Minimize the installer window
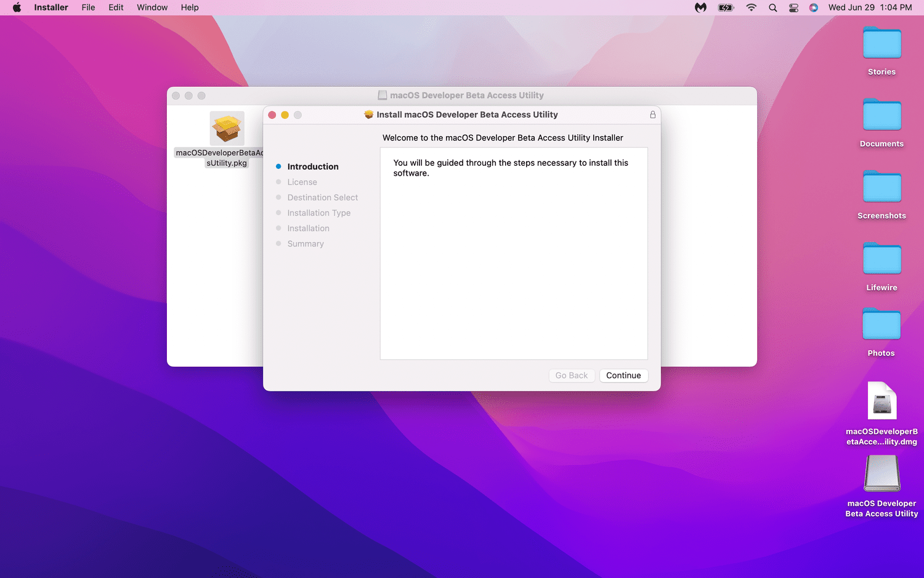Screen dimensions: 924x578 (285, 115)
